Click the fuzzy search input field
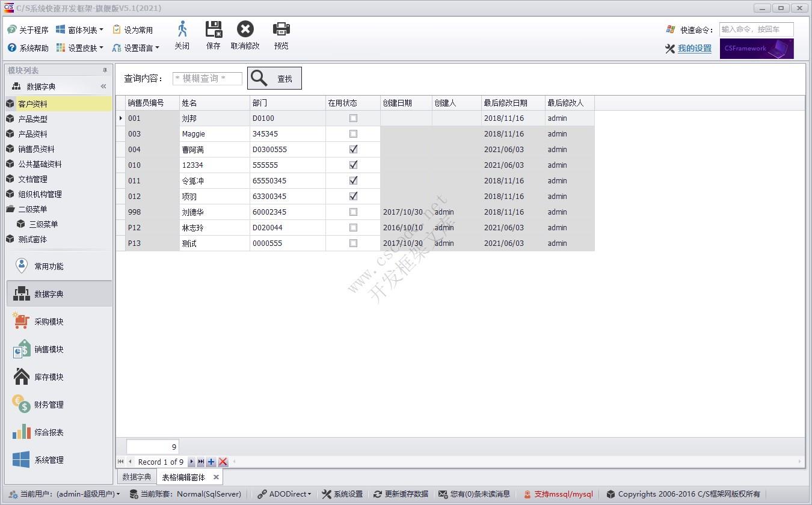812x505 pixels. coord(208,79)
